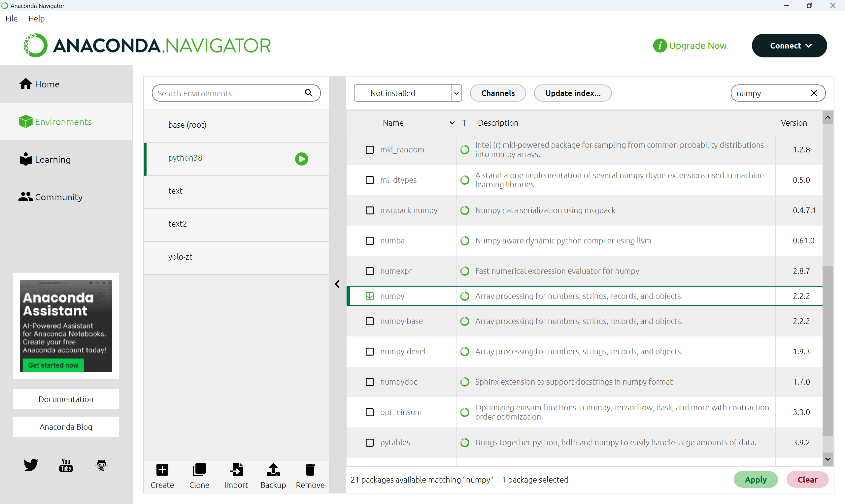The image size is (845, 504).
Task: Click the green Apply button
Action: (756, 480)
